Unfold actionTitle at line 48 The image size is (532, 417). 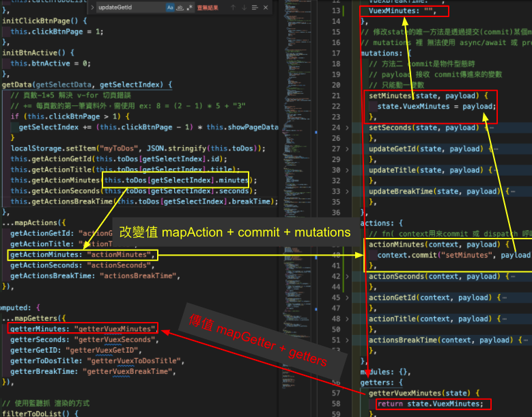(347, 319)
